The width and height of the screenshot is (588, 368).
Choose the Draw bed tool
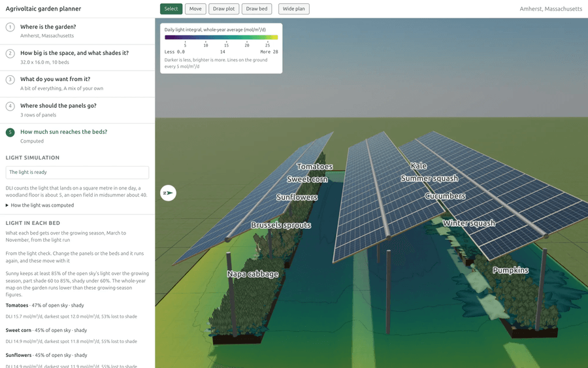point(257,8)
